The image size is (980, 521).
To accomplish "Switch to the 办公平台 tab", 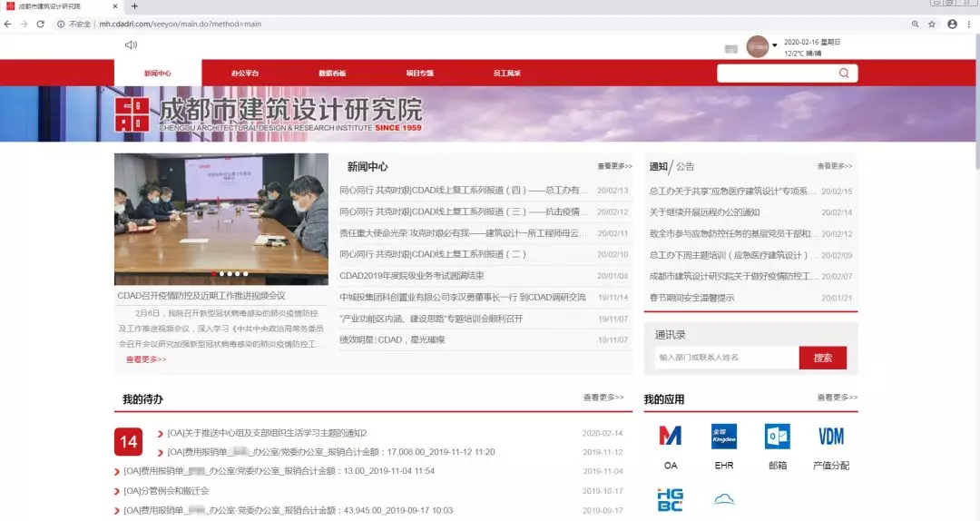I will (245, 73).
